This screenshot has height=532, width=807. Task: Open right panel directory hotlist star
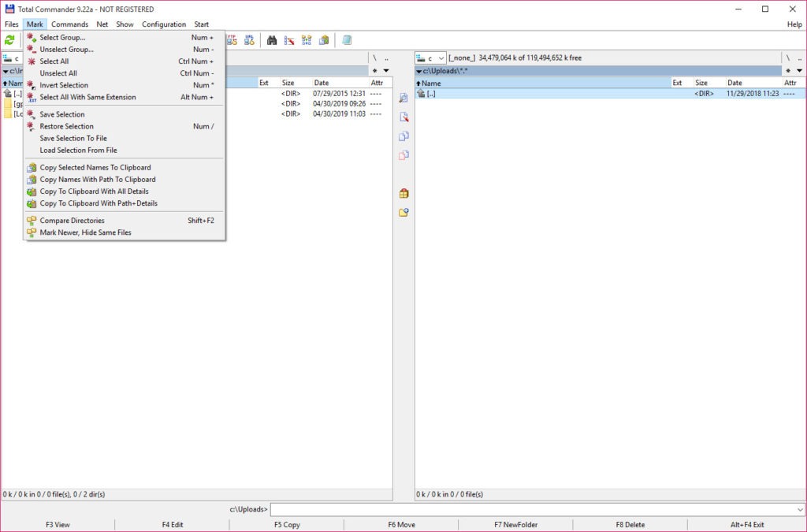[x=788, y=70]
